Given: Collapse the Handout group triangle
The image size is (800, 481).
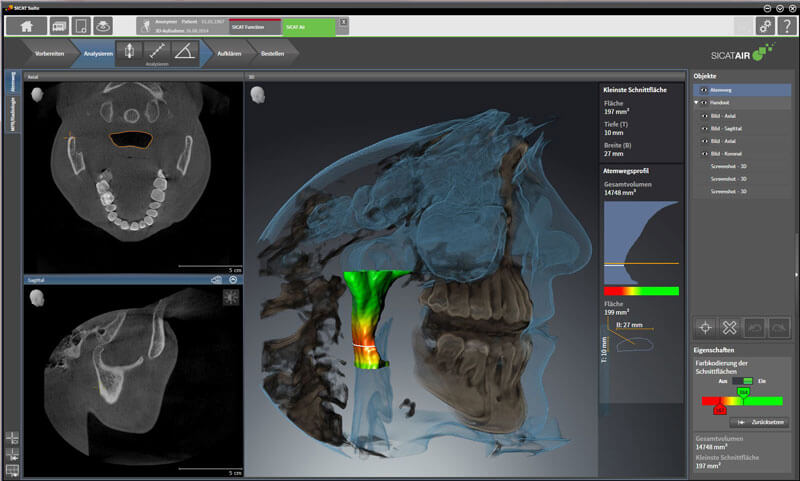Looking at the screenshot, I should click(696, 103).
